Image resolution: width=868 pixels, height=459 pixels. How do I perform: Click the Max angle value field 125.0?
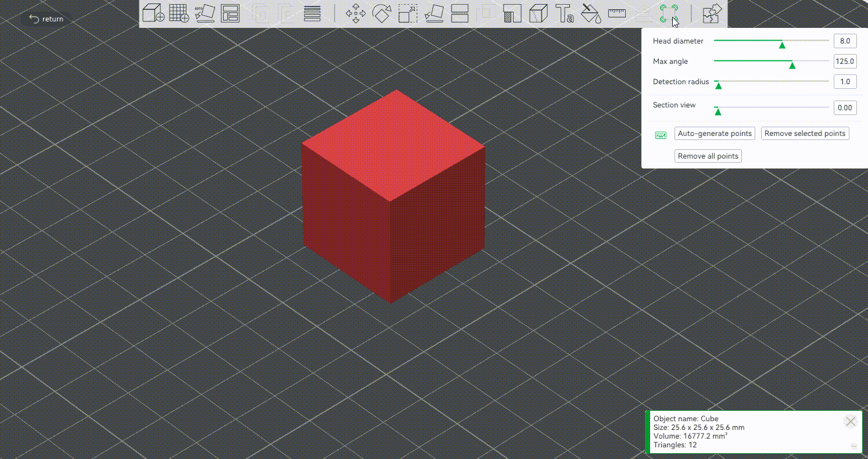pyautogui.click(x=845, y=62)
